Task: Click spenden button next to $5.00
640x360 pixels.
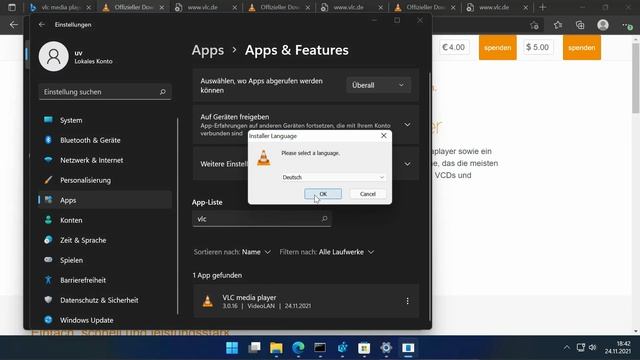Action: tap(582, 47)
